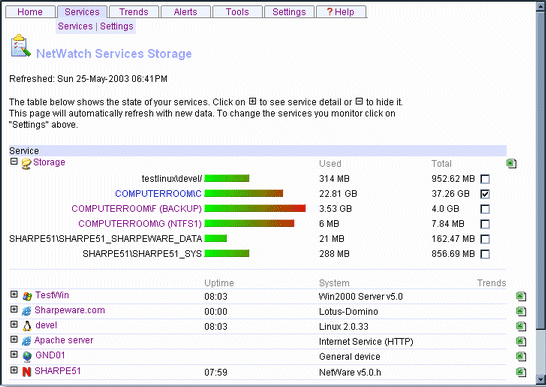
Task: Go to the Home tab
Action: click(x=30, y=12)
